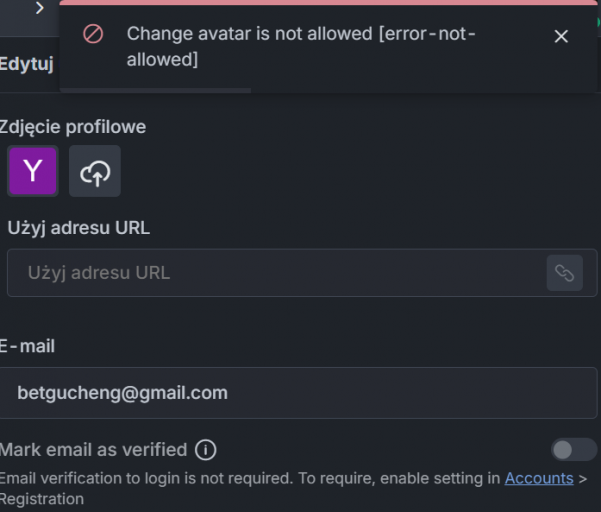Upload a profile picture via cloud icon

point(95,171)
